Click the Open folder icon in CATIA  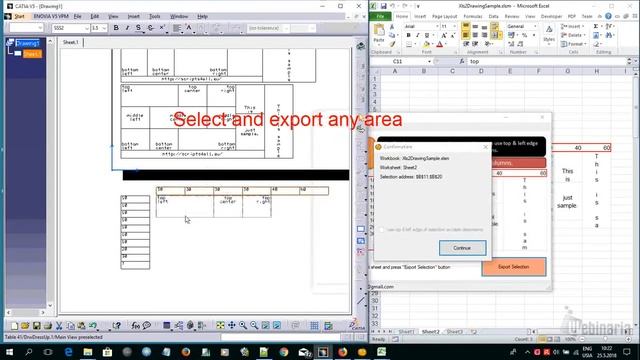click(25, 325)
